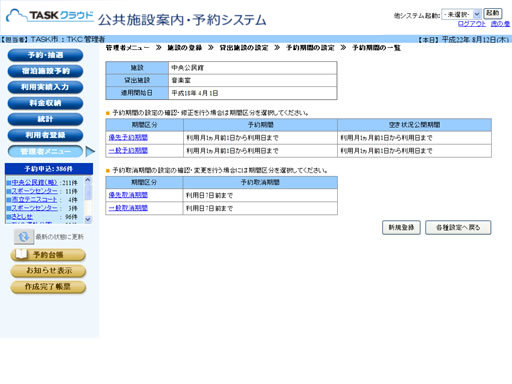The height and width of the screenshot is (384, 512).
Task: Click the 最新の状態に更新 label
Action: point(60,237)
